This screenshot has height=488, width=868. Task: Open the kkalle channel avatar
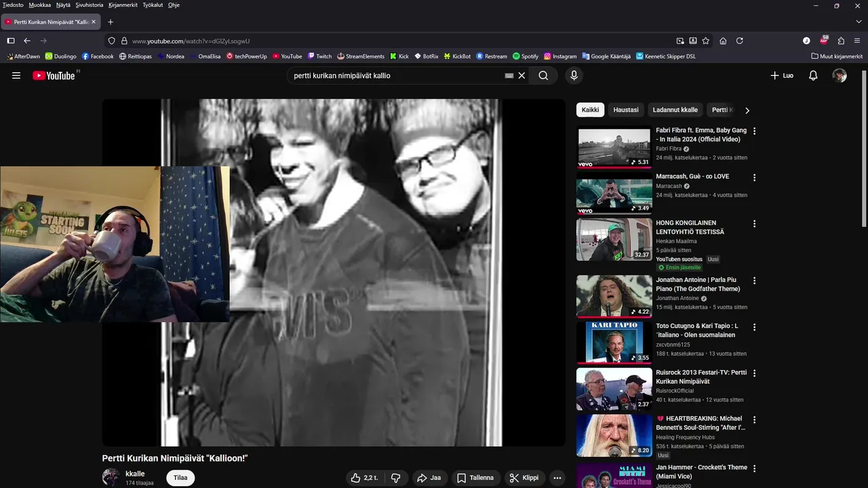[x=111, y=477]
